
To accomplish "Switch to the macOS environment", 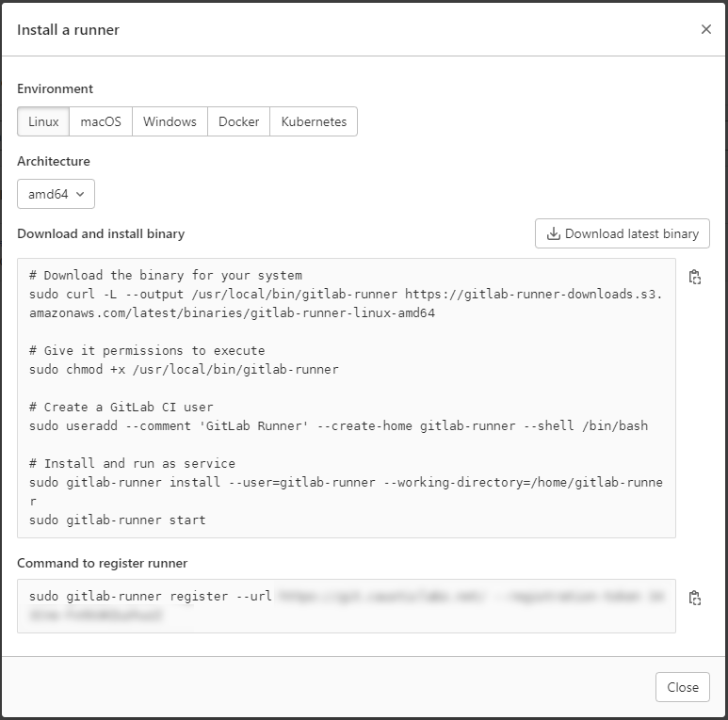I will click(x=101, y=121).
